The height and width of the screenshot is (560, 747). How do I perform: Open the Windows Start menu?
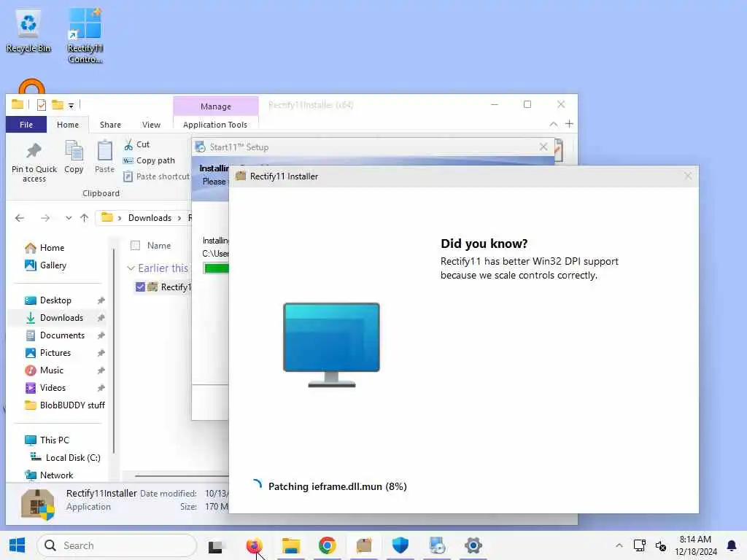pos(18,545)
